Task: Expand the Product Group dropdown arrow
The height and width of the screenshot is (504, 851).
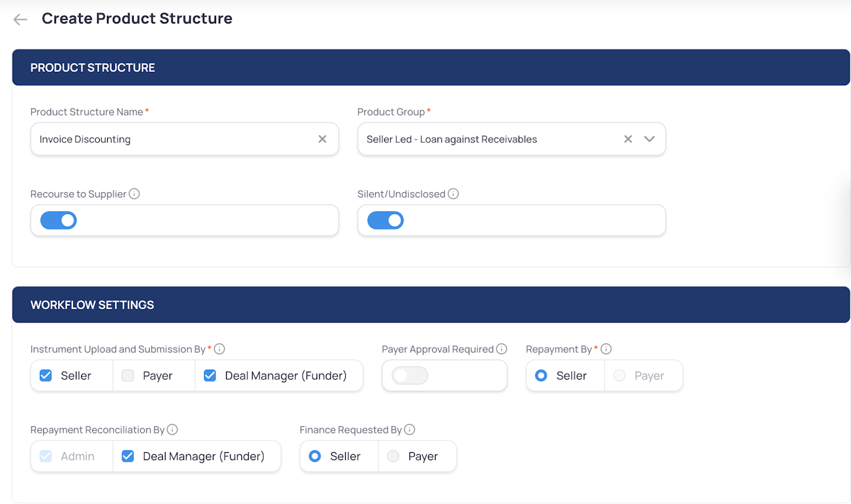Action: tap(650, 139)
